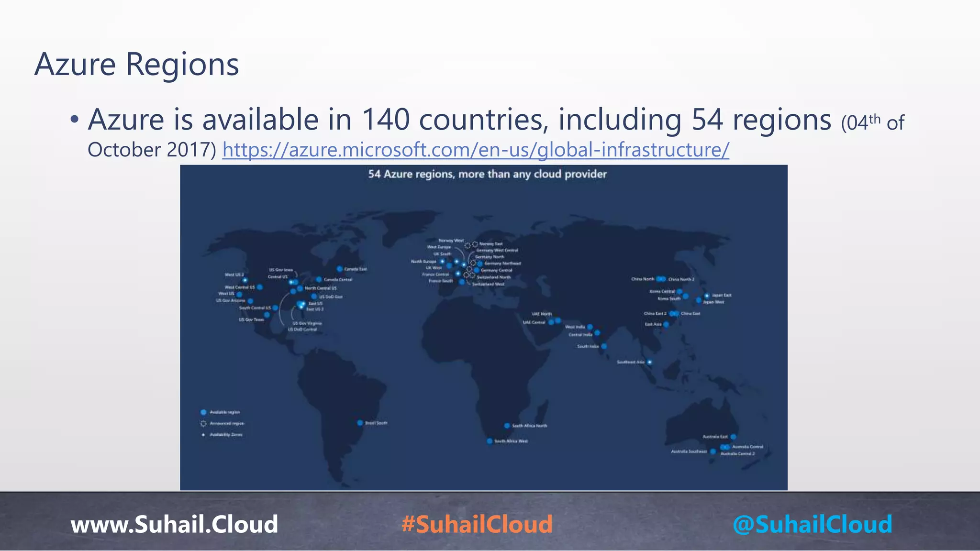Click the South Central US region dot
The height and width of the screenshot is (551, 980).
pos(275,308)
